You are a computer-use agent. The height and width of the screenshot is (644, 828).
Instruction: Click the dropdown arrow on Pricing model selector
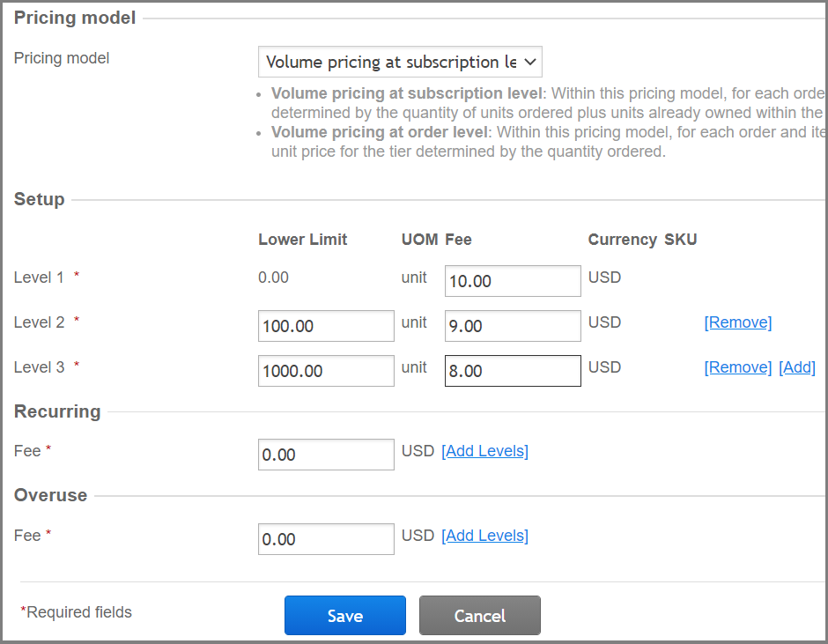[x=529, y=62]
